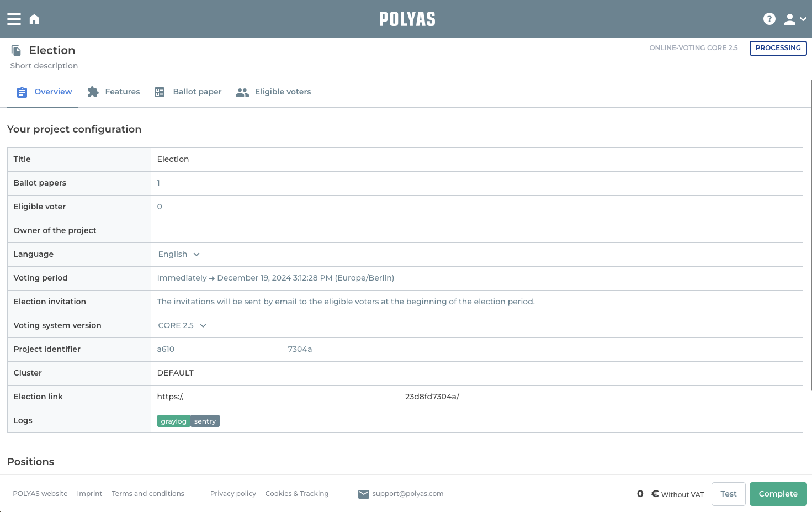Open the graylog logs badge
812x512 pixels.
click(x=173, y=421)
